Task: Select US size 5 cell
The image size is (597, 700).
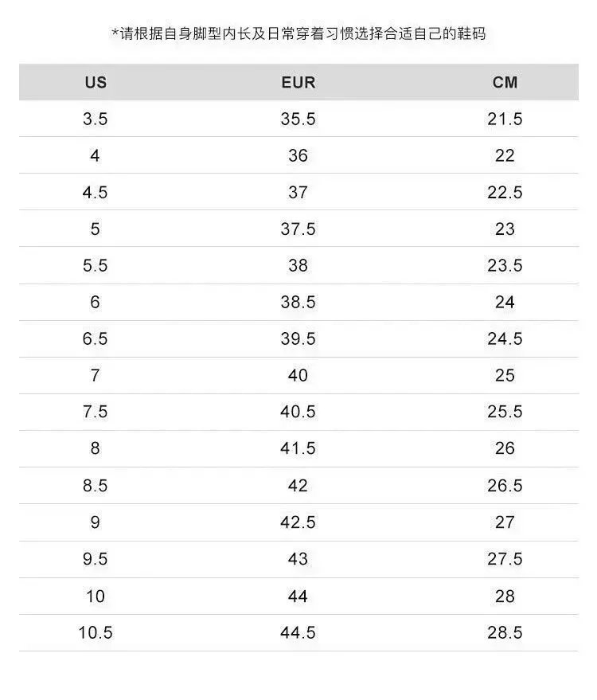Action: tap(95, 229)
